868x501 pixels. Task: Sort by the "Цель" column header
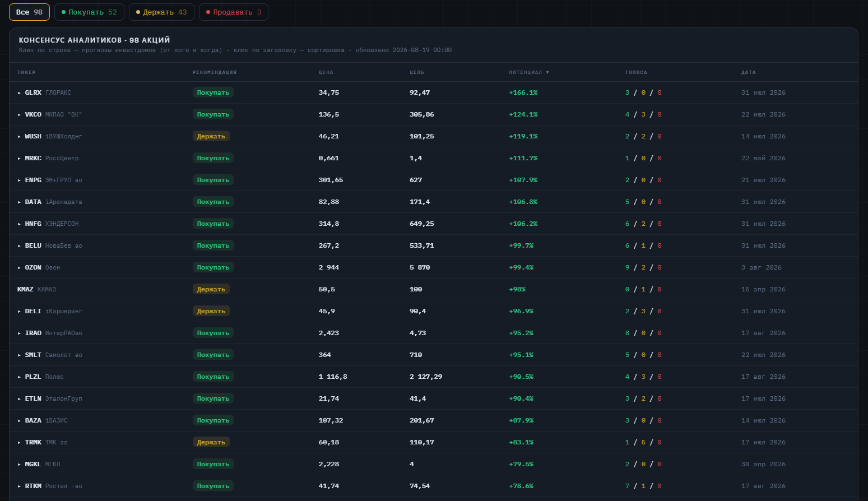(x=417, y=72)
